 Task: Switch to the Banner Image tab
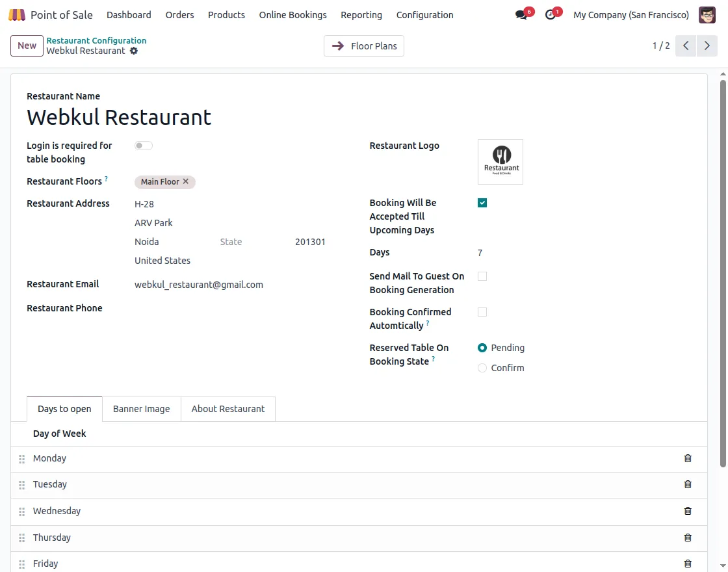(141, 409)
